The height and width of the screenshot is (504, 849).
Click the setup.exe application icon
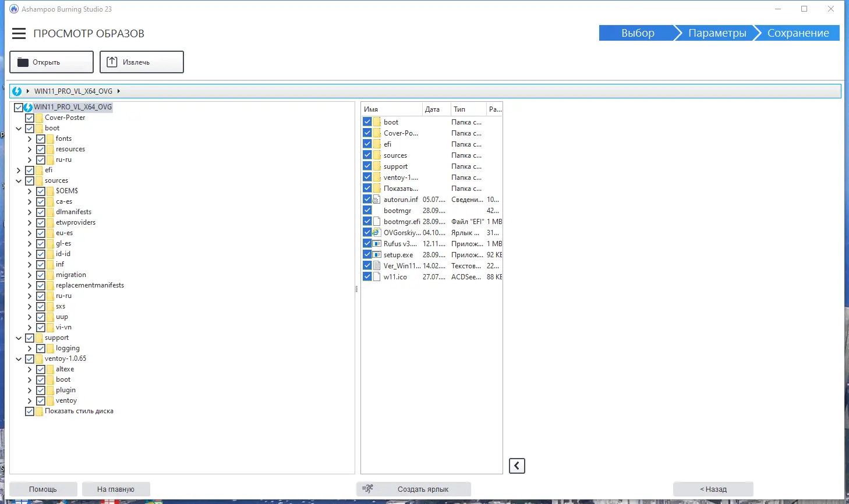coord(377,255)
